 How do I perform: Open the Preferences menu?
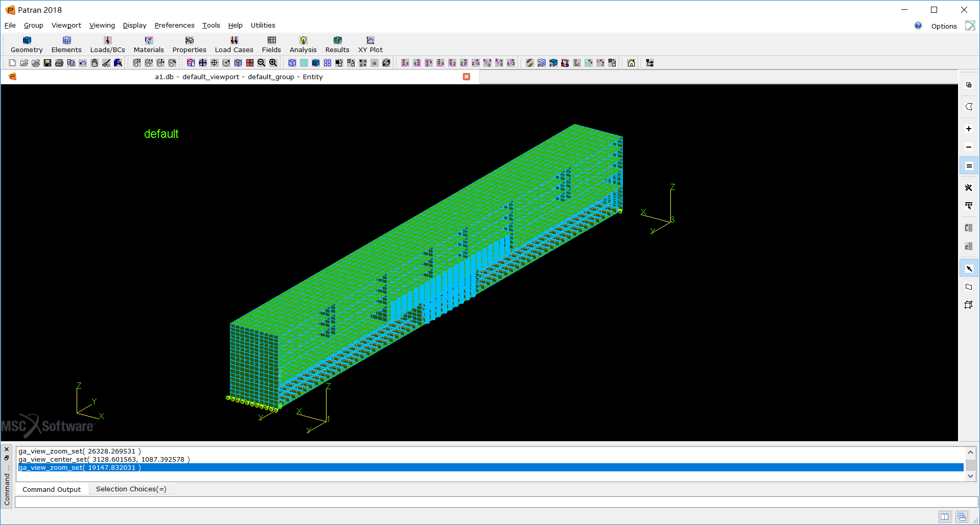[x=174, y=26]
